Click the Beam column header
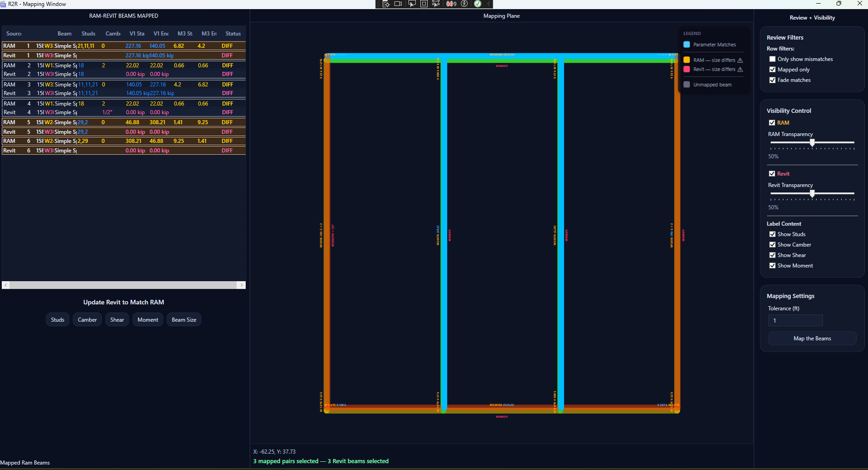The image size is (868, 470). click(x=65, y=34)
